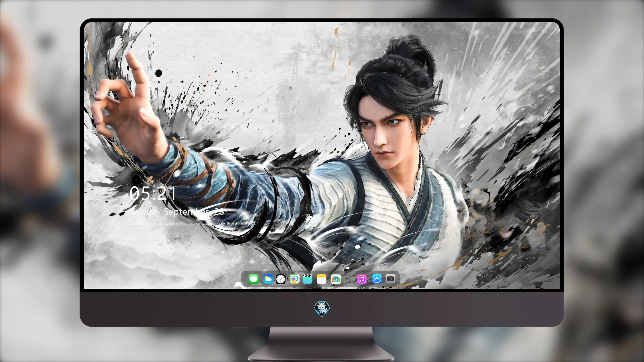Open the App Store from the dock

pyautogui.click(x=377, y=279)
